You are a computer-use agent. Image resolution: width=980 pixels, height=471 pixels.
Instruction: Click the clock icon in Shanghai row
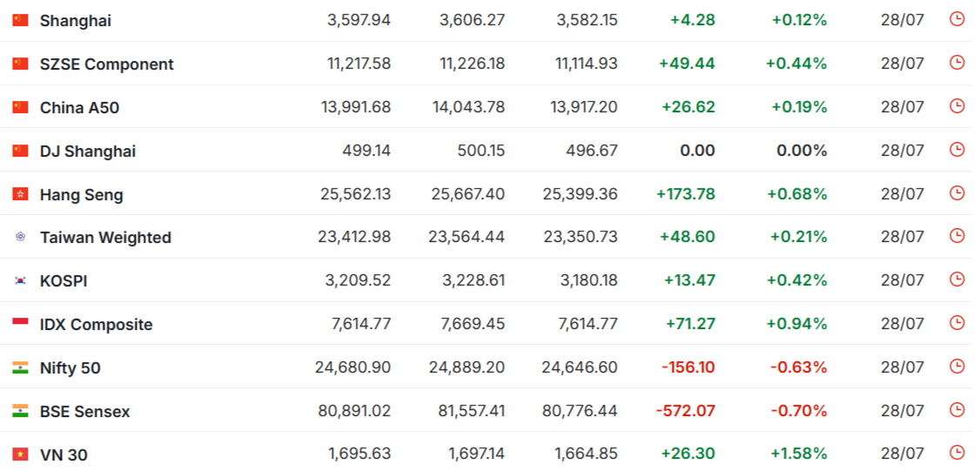[957, 19]
